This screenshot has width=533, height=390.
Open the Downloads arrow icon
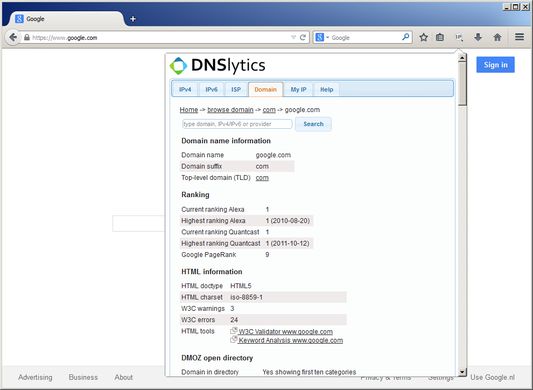pyautogui.click(x=478, y=37)
